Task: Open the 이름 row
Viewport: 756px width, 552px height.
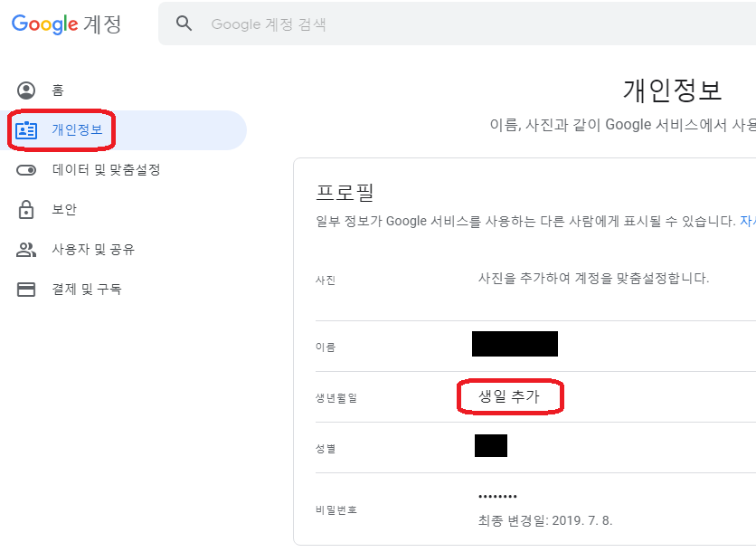Action: coord(535,347)
